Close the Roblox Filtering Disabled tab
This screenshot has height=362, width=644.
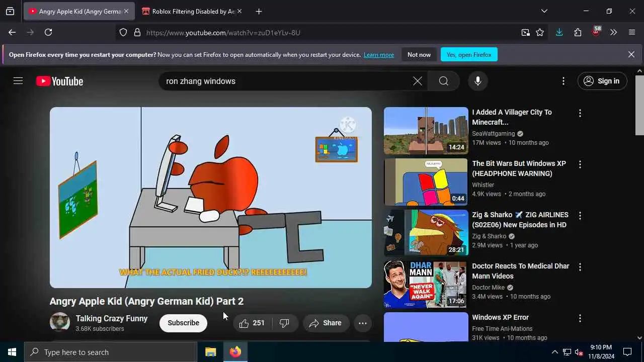coord(239,11)
